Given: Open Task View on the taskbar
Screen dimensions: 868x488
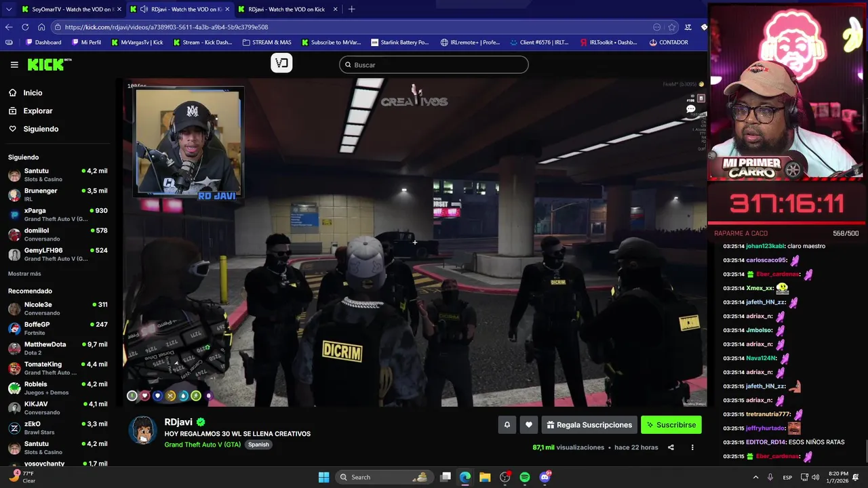Looking at the screenshot, I should point(445,477).
